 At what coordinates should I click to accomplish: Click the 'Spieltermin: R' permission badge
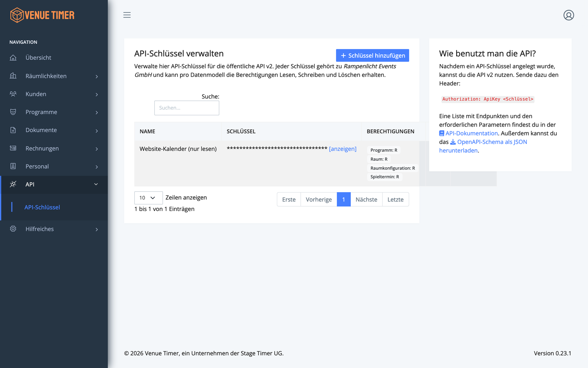coord(385,177)
